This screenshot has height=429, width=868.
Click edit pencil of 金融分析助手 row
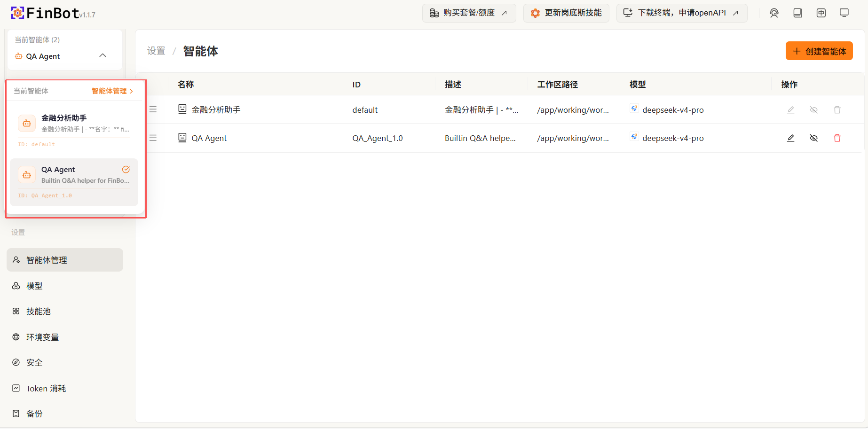click(791, 110)
